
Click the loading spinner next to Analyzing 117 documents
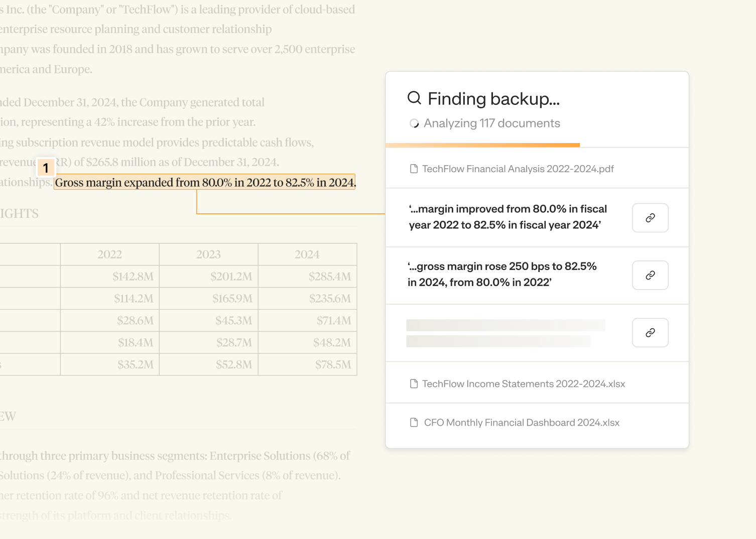coord(414,123)
